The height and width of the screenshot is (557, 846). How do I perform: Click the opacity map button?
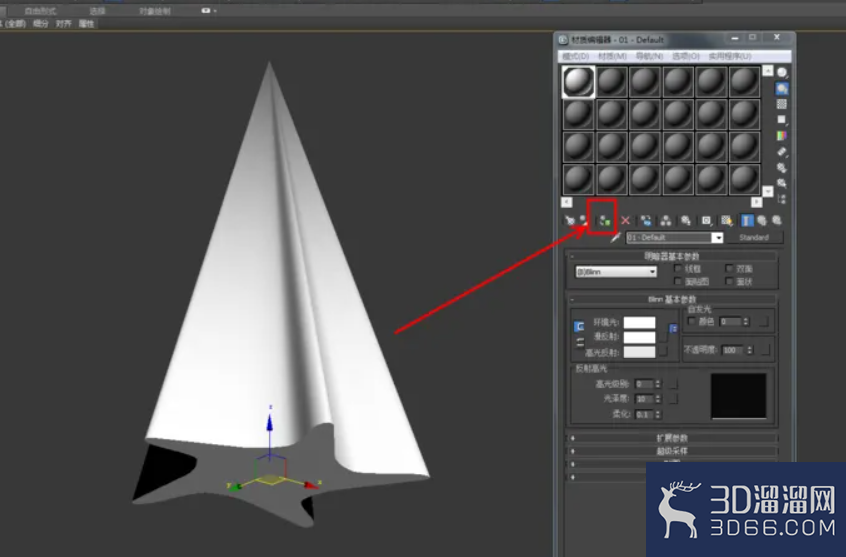(765, 350)
